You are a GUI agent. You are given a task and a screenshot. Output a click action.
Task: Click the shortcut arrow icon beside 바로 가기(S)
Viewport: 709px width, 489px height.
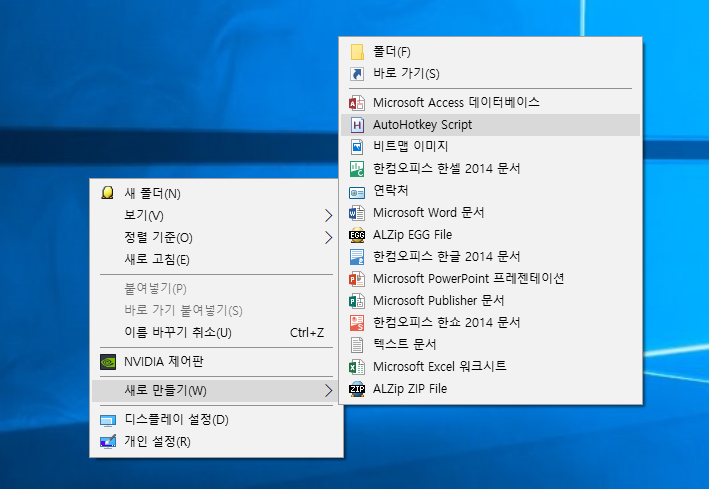point(357,73)
